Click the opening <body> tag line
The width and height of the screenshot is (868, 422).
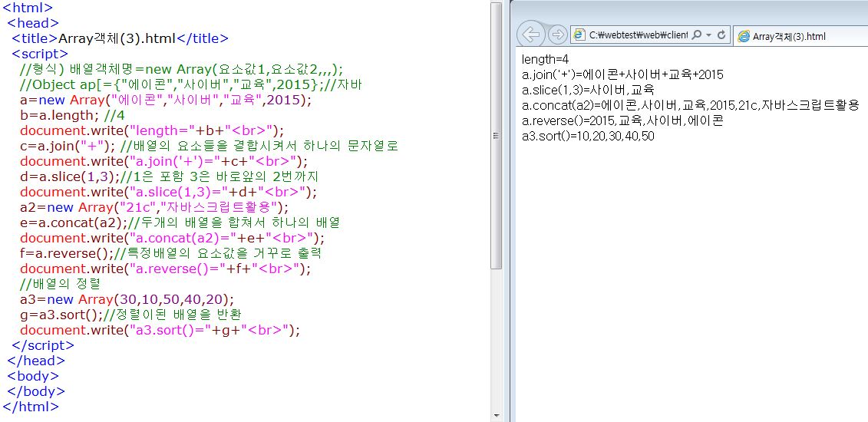coord(33,376)
